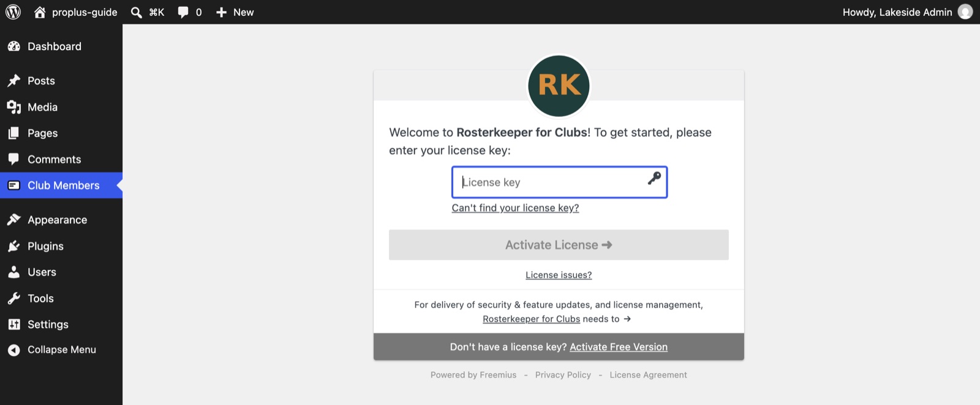Click the ⌘K search shortcut label
Image resolution: width=980 pixels, height=405 pixels.
tap(157, 12)
